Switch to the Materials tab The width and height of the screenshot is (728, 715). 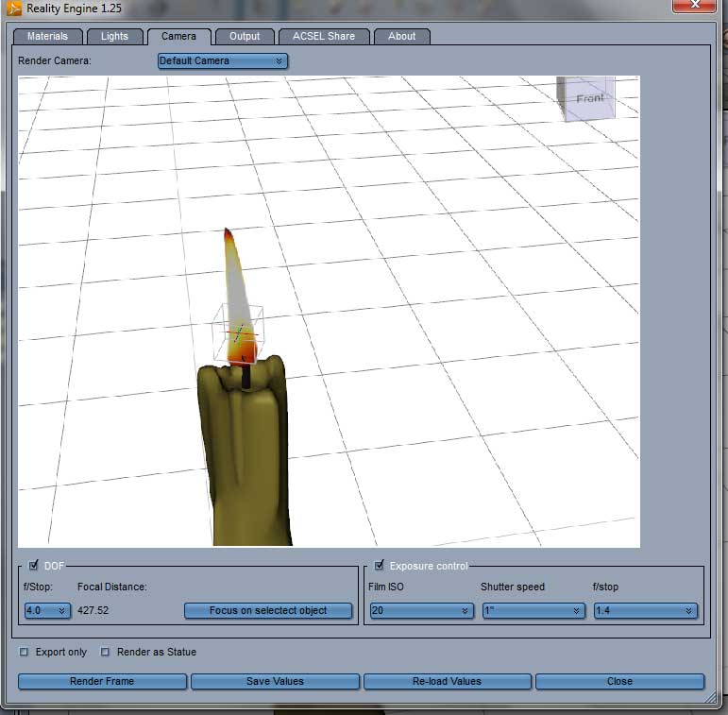click(47, 36)
